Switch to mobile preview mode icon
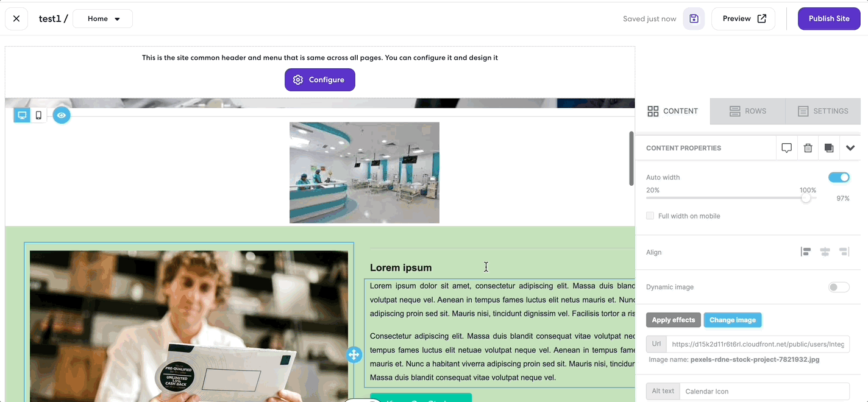The height and width of the screenshot is (402, 868). 39,115
